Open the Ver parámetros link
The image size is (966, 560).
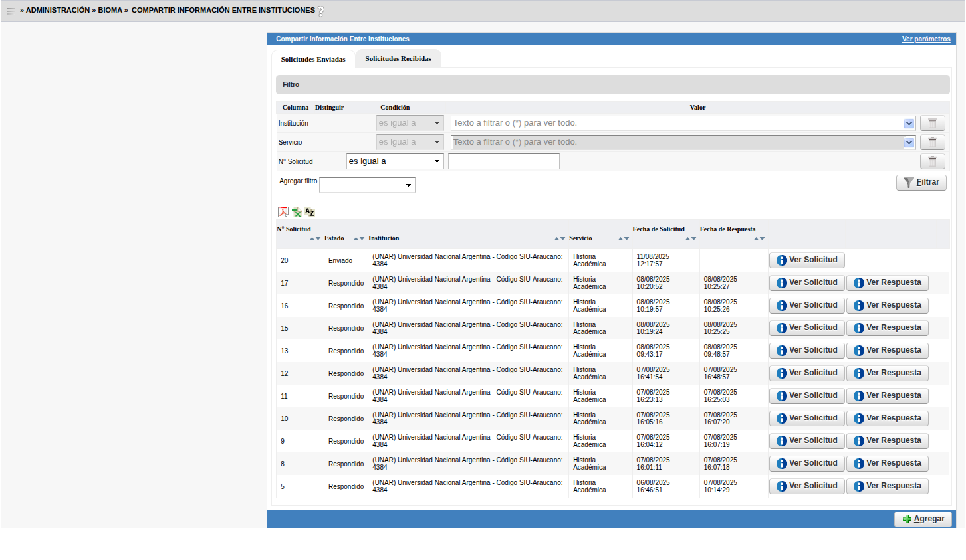point(925,39)
